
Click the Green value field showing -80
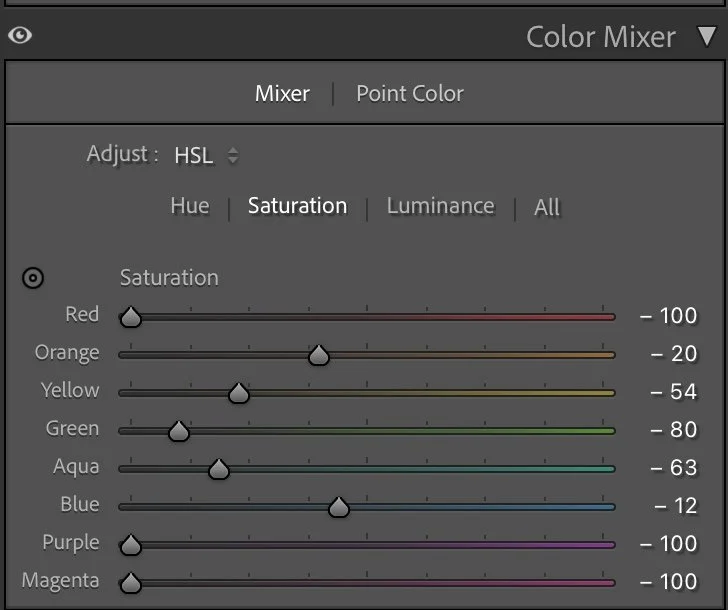click(x=674, y=430)
